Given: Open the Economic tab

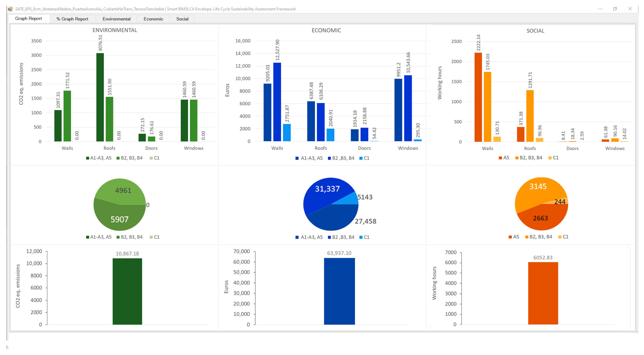Looking at the screenshot, I should pyautogui.click(x=153, y=19).
